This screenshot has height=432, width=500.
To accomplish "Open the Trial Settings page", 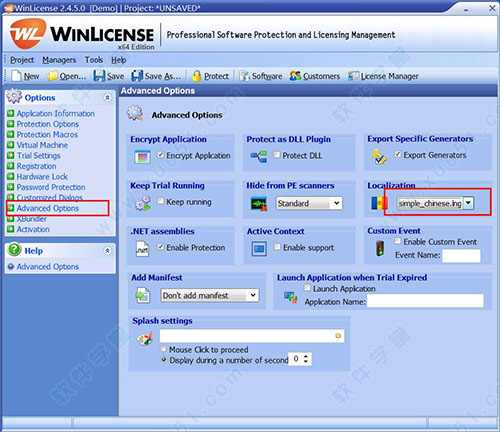I will pyautogui.click(x=38, y=156).
